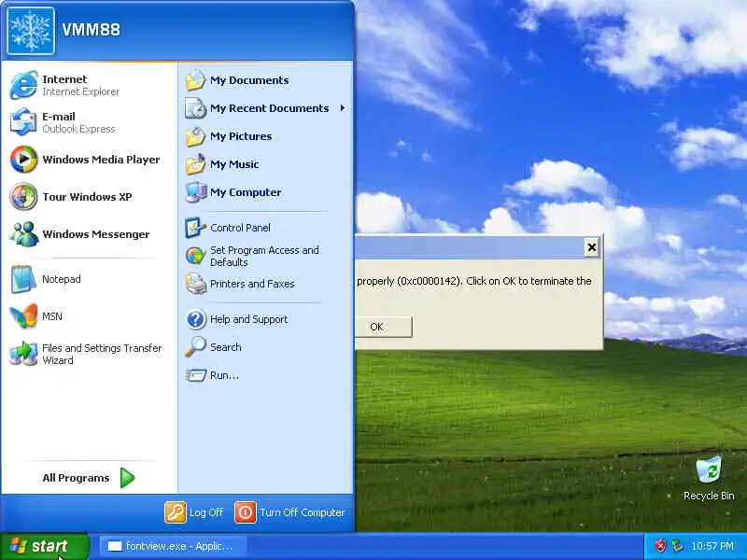Screen dimensions: 747x560
Task: Click the Set Program Access and Defaults icon
Action: [x=195, y=256]
